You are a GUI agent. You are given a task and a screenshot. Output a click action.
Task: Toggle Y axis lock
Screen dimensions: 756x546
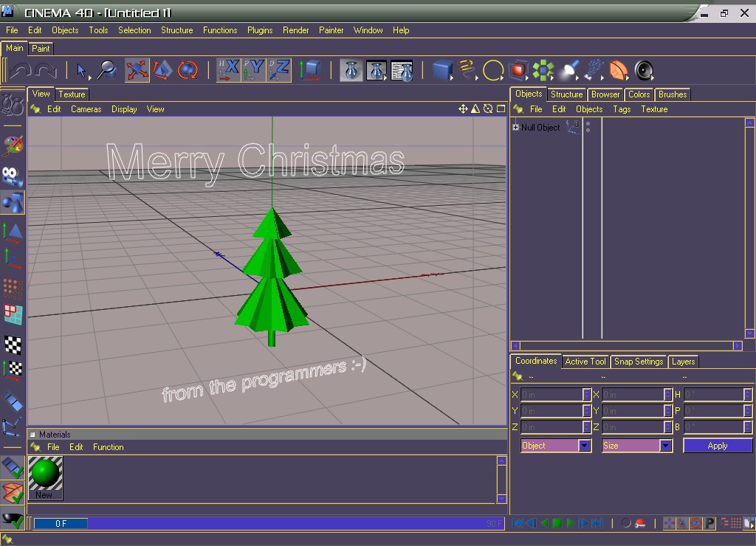[x=254, y=70]
